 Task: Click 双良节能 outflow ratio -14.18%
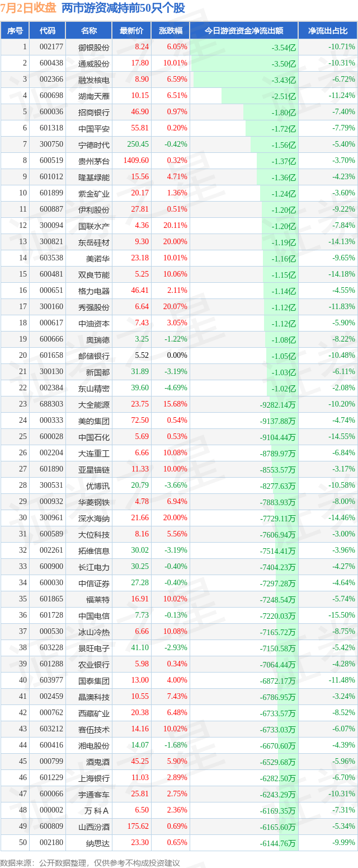(x=342, y=275)
